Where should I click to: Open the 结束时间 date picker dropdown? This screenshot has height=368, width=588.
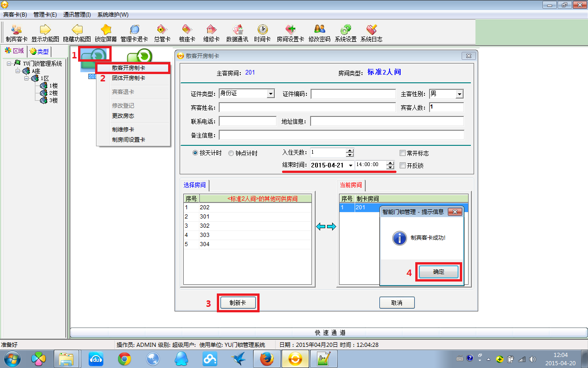tap(350, 165)
